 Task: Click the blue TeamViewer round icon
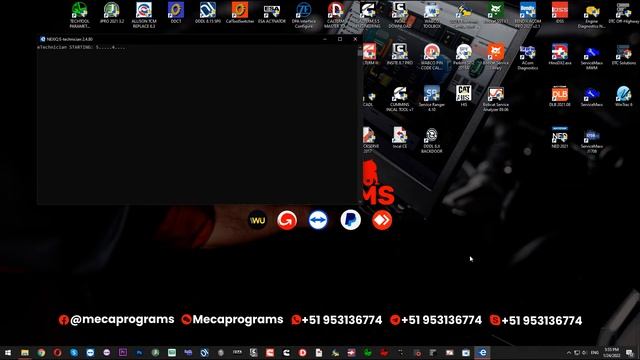318,220
